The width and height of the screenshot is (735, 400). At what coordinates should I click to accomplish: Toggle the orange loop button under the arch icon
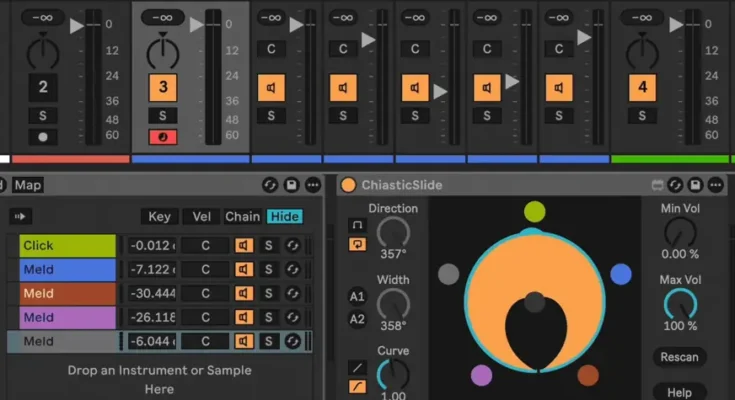pyautogui.click(x=357, y=244)
